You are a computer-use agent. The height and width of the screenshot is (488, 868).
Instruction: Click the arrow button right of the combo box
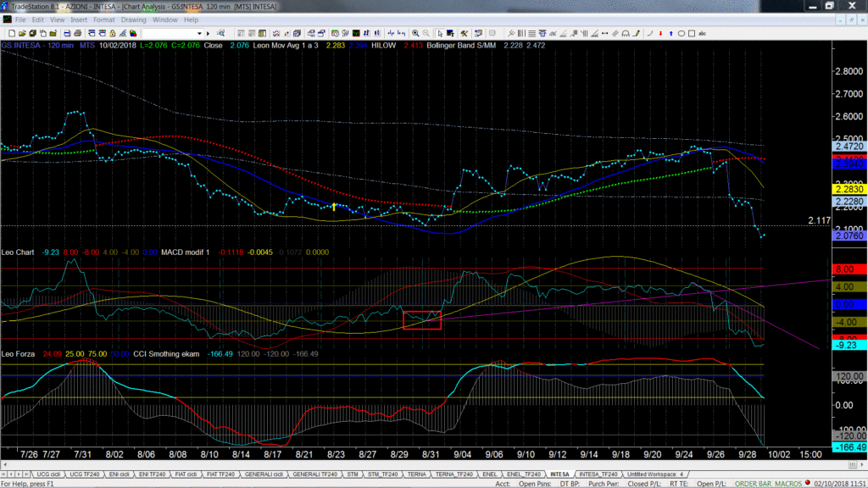pyautogui.click(x=209, y=34)
